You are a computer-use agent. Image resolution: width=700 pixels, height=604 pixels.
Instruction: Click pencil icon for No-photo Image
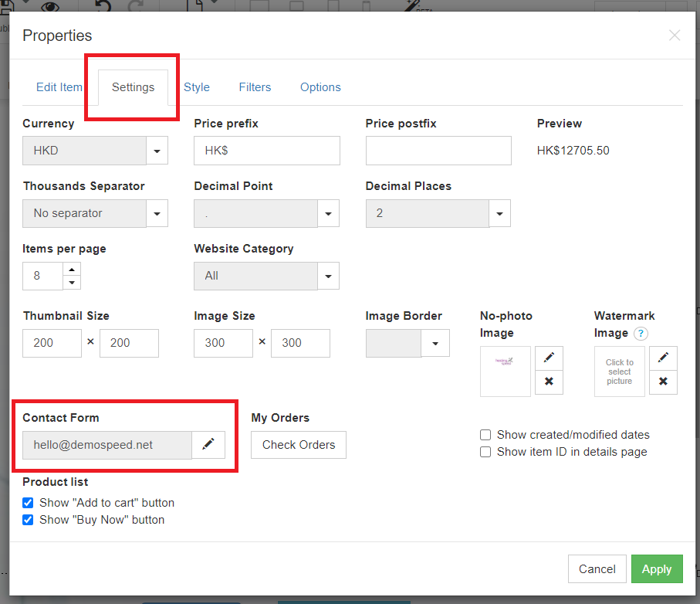pyautogui.click(x=549, y=358)
